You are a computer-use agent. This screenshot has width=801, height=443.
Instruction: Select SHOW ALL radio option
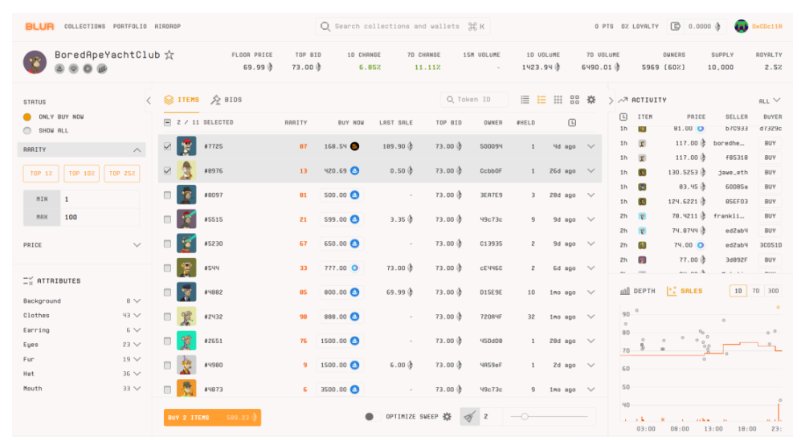click(27, 131)
